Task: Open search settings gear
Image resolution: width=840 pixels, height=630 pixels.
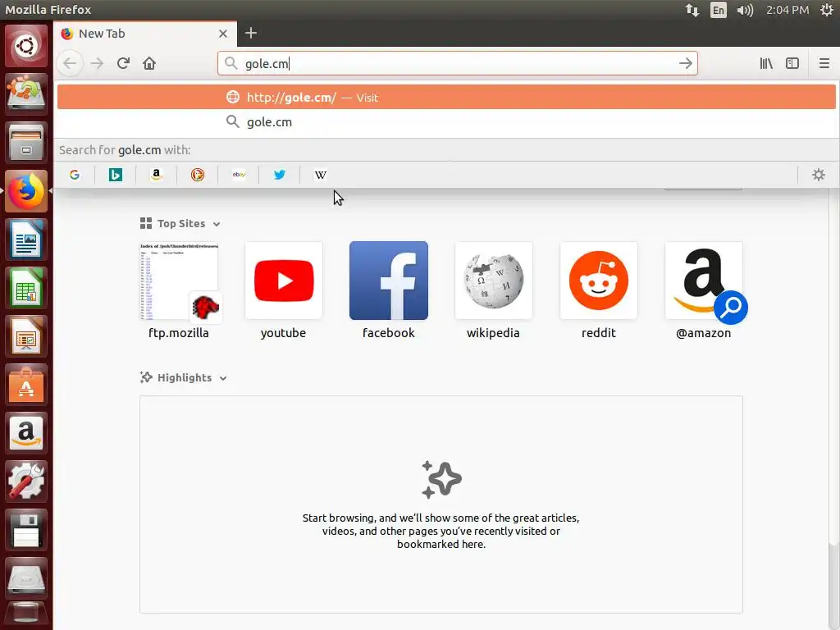Action: (x=819, y=175)
